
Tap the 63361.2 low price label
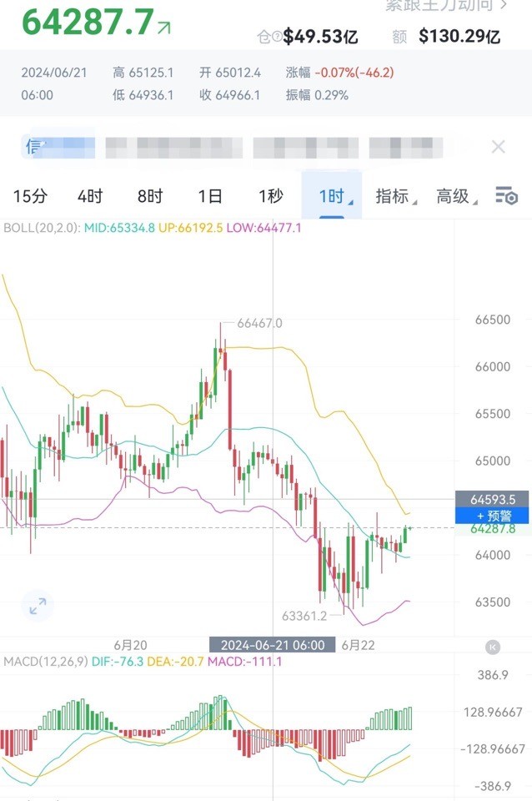coord(304,616)
